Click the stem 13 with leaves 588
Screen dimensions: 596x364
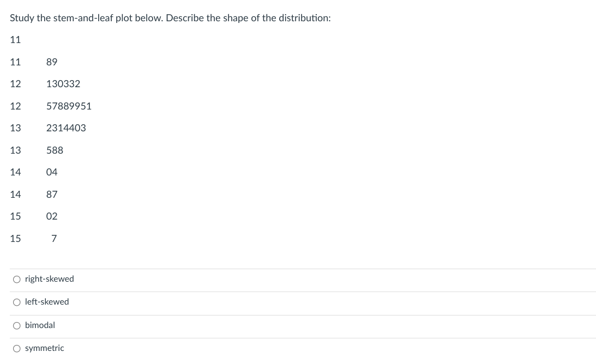15,150
